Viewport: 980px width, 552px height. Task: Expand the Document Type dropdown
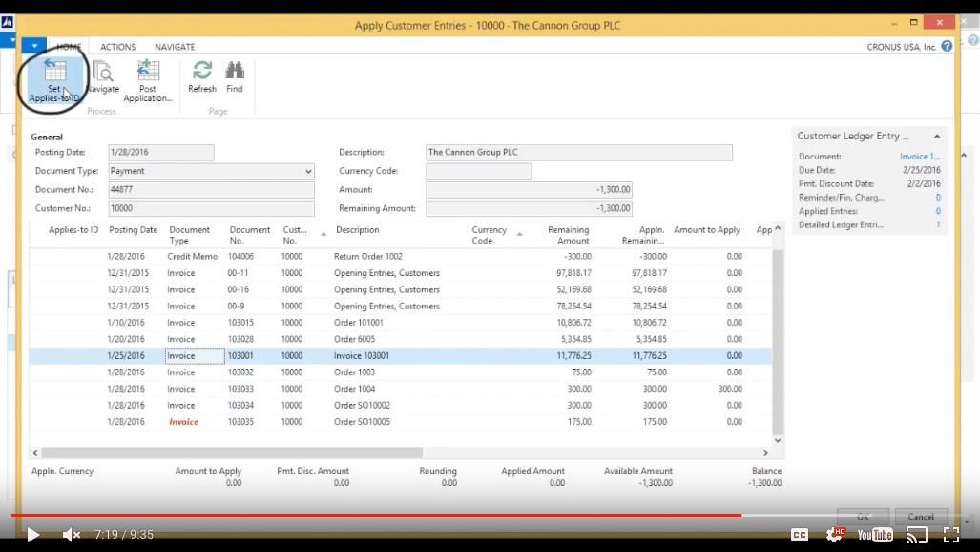pos(308,171)
